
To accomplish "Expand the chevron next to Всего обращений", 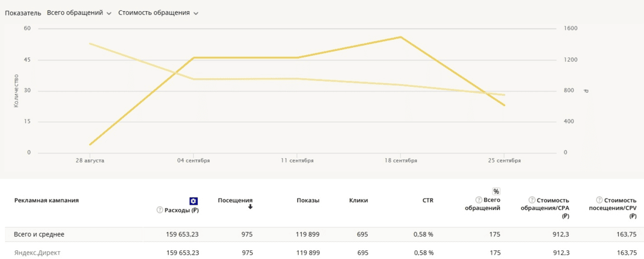I will click(109, 13).
